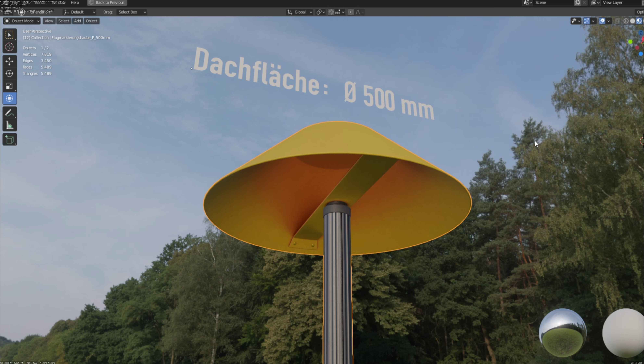Select the Select Box tool in toolbar

pos(9,35)
